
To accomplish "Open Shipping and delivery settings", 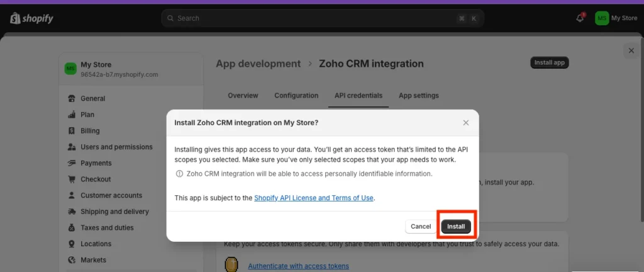I will [114, 212].
